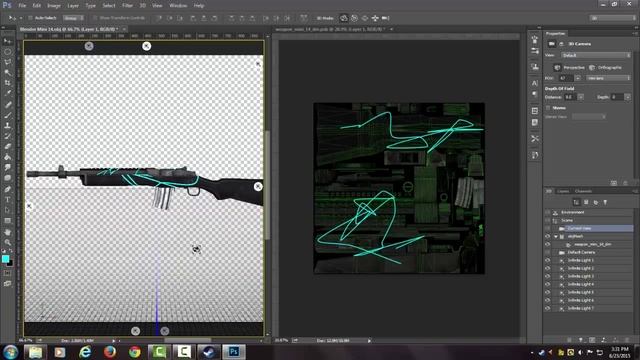The width and height of the screenshot is (640, 360).
Task: Activate the Scale 3D Object video-camera icon
Action: coord(385,18)
